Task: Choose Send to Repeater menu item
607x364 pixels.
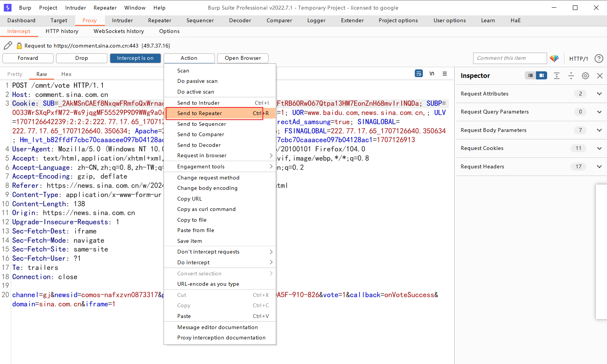Action: click(x=220, y=114)
